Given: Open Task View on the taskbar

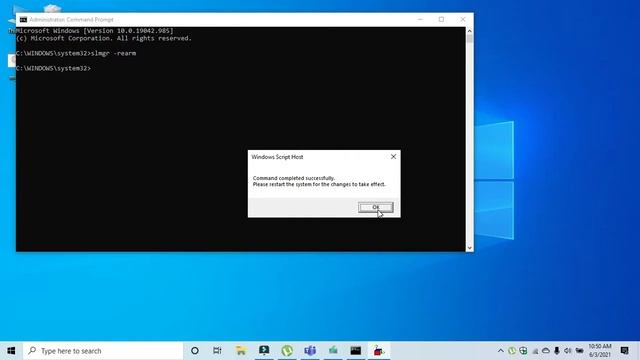Looking at the screenshot, I should (x=217, y=351).
